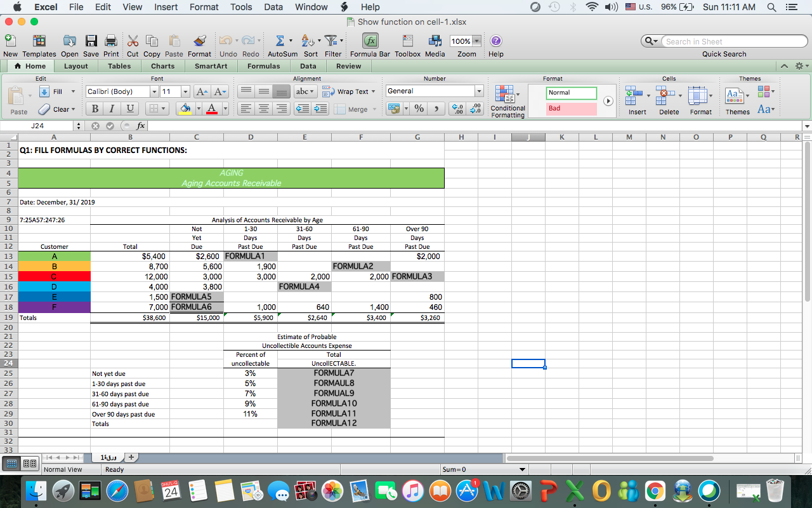Click the large Paste button in the ribbon
Screen dimensions: 812x508
point(19,100)
